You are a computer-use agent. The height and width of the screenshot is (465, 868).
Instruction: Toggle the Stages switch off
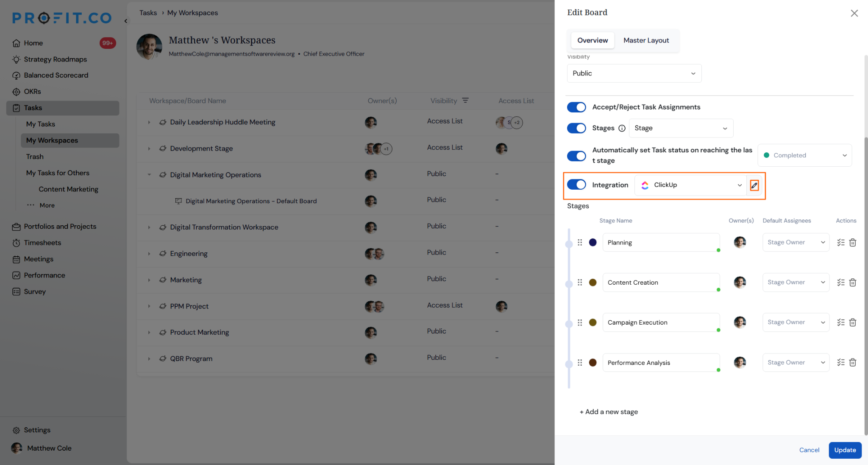pyautogui.click(x=576, y=128)
